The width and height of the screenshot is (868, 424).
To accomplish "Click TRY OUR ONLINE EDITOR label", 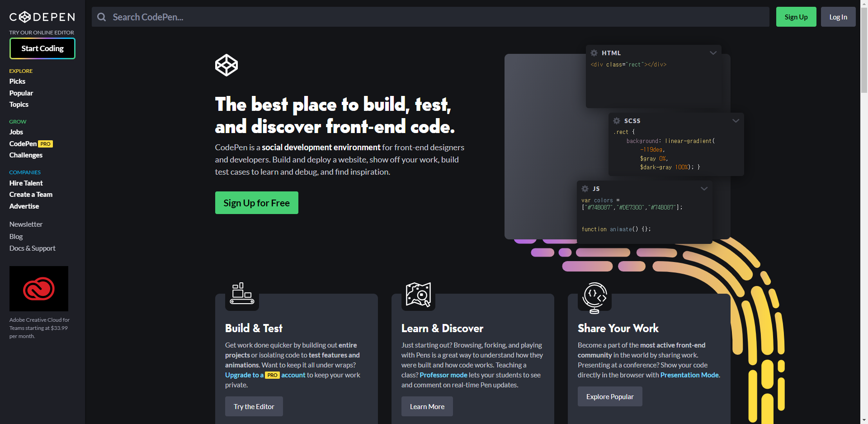I will click(x=42, y=33).
